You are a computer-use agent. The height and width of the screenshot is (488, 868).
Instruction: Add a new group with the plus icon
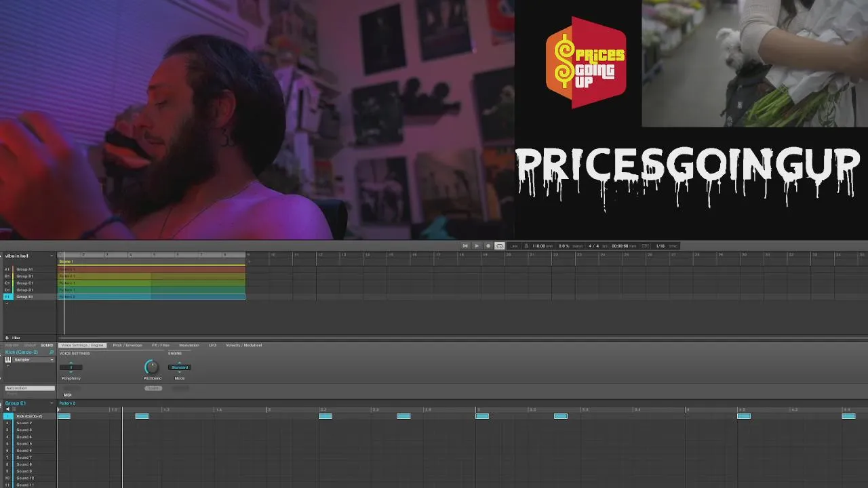(x=7, y=303)
